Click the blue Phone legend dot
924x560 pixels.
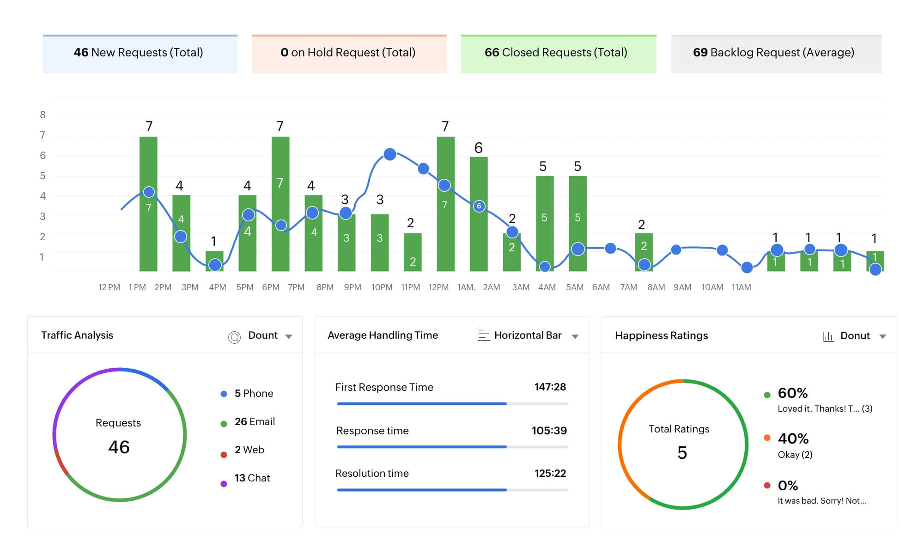click(x=224, y=394)
